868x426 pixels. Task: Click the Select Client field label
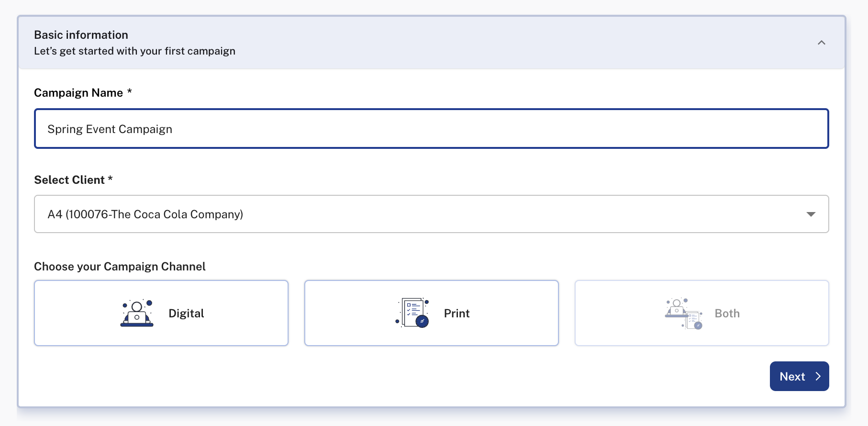69,180
